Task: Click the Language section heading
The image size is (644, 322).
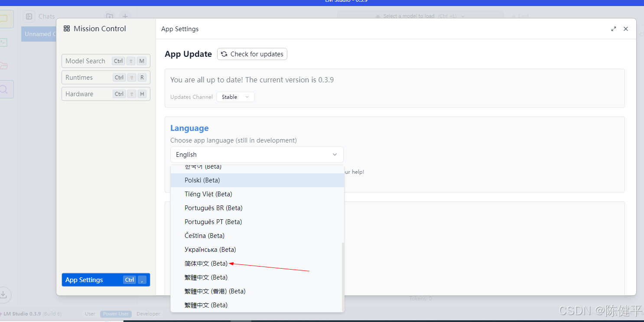Action: [x=189, y=128]
